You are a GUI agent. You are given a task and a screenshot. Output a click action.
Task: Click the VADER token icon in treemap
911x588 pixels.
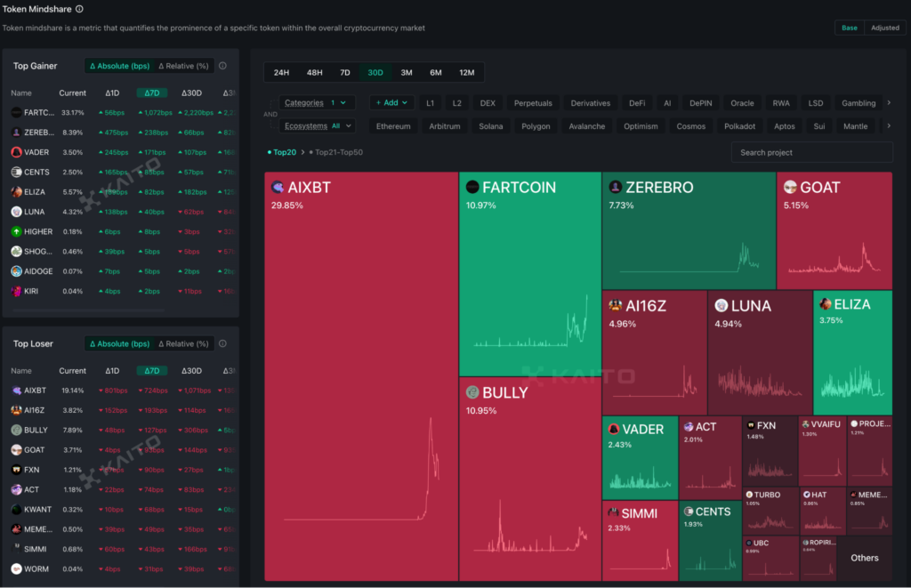(x=614, y=430)
